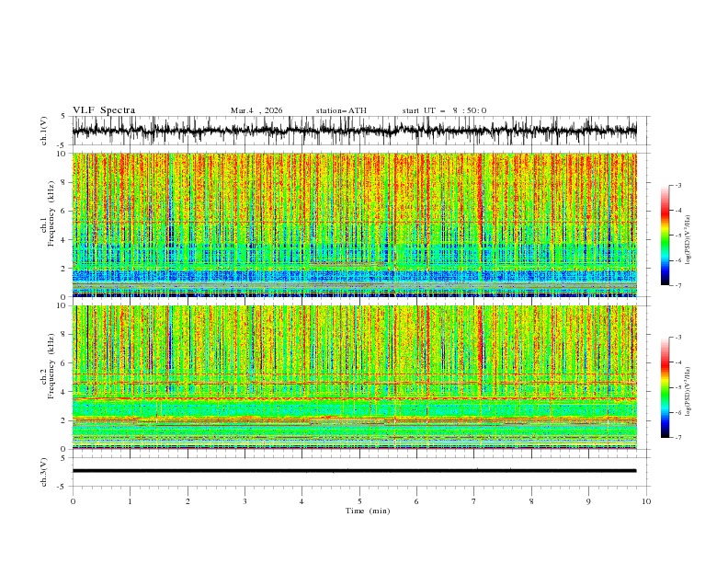
Task: Click the 'Mar.4, 2026' date label
Action: pyautogui.click(x=256, y=110)
